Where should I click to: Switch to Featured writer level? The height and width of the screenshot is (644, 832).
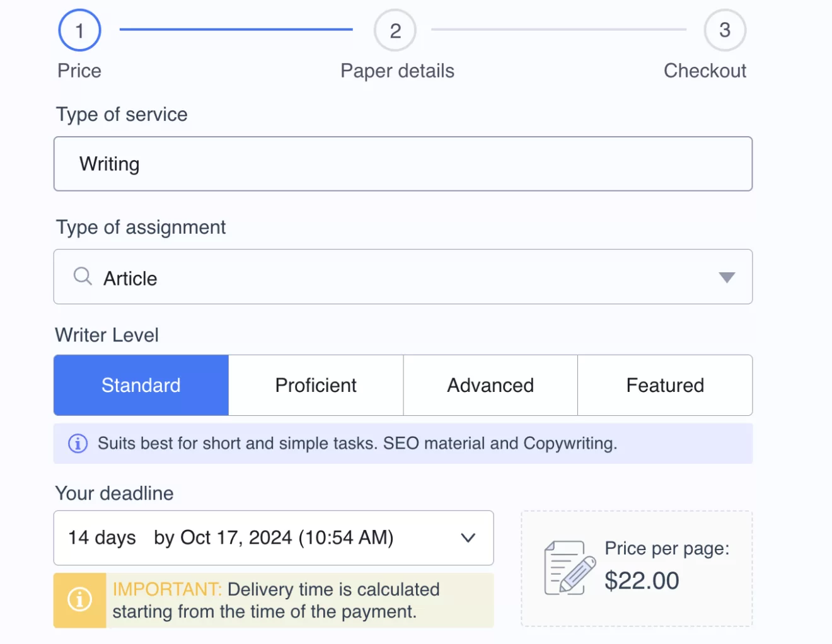click(x=665, y=385)
